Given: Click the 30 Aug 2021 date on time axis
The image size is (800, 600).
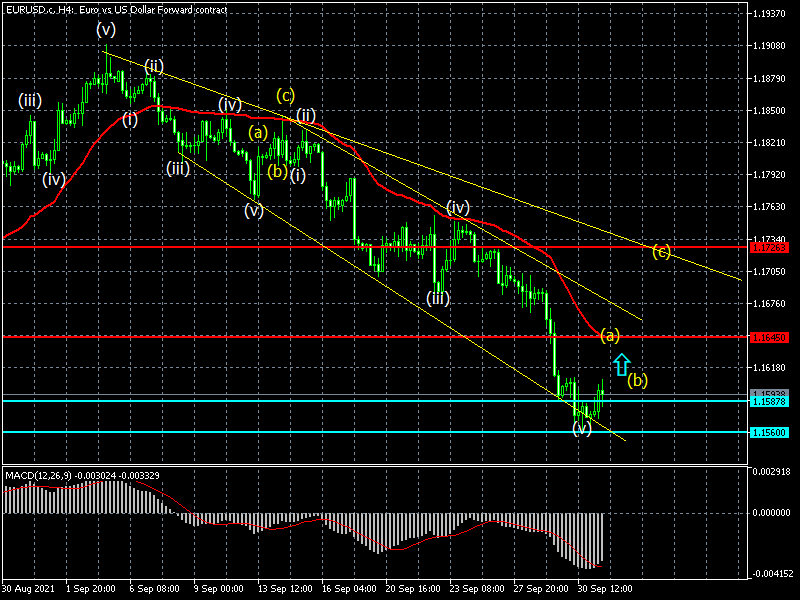Looking at the screenshot, I should click(x=27, y=589).
